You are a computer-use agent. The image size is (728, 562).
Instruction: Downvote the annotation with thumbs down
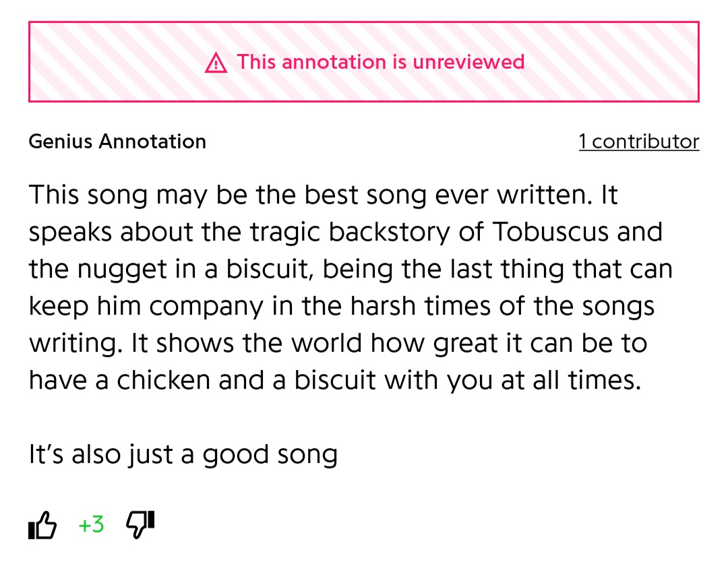[140, 525]
